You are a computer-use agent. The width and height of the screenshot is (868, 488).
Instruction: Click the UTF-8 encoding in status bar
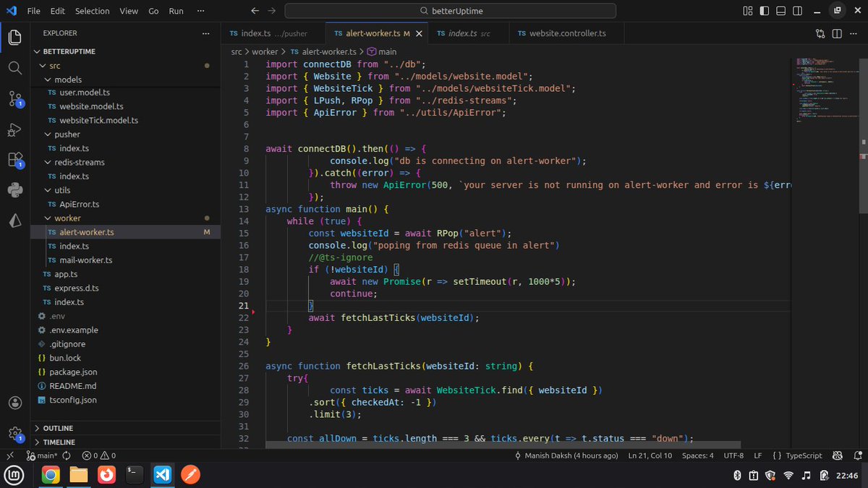(733, 455)
